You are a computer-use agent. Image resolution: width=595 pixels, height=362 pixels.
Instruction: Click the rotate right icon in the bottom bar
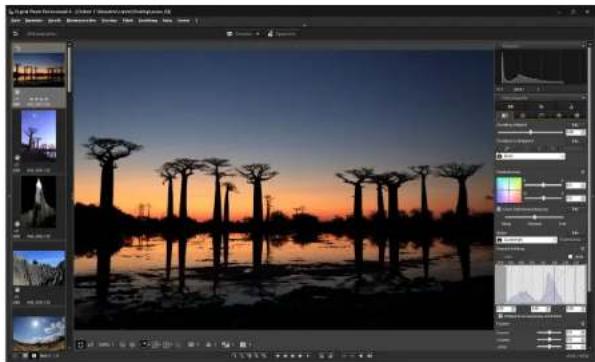point(330,356)
